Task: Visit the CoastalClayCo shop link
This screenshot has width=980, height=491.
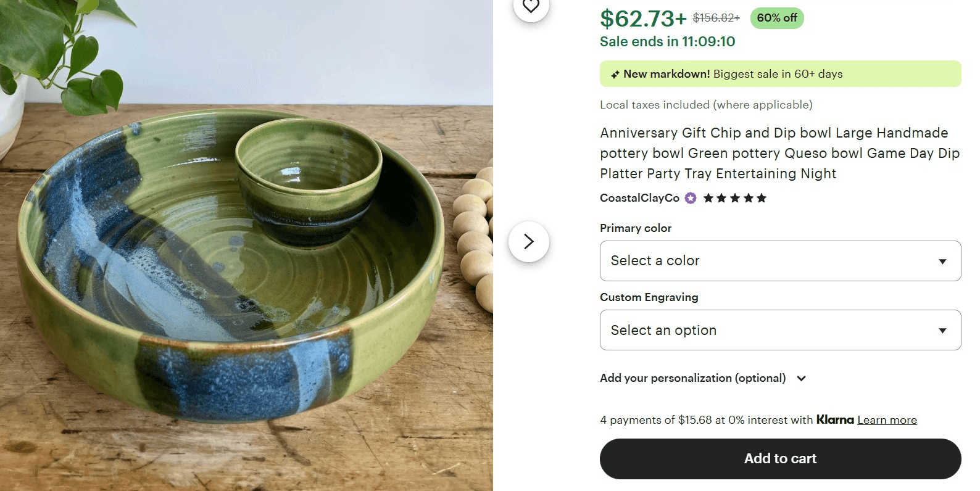Action: pos(639,198)
